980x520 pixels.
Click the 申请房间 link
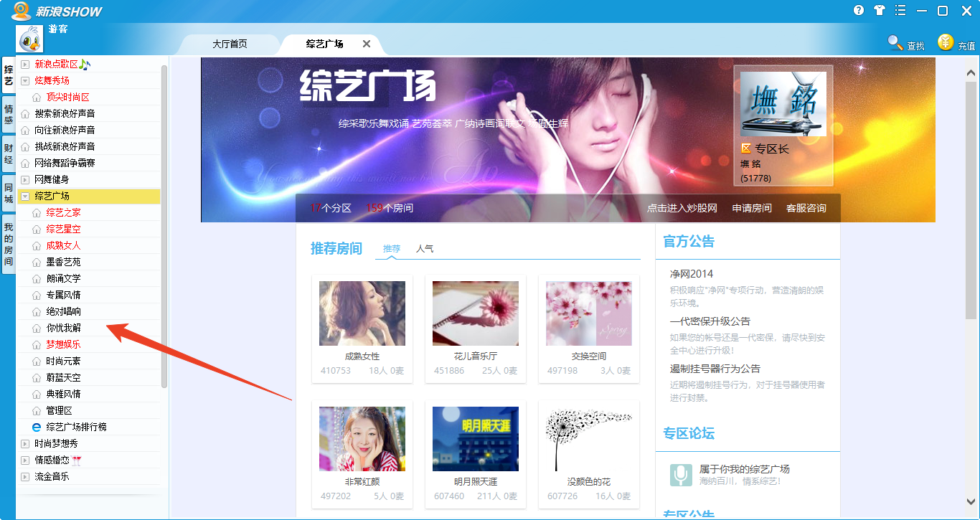click(750, 207)
